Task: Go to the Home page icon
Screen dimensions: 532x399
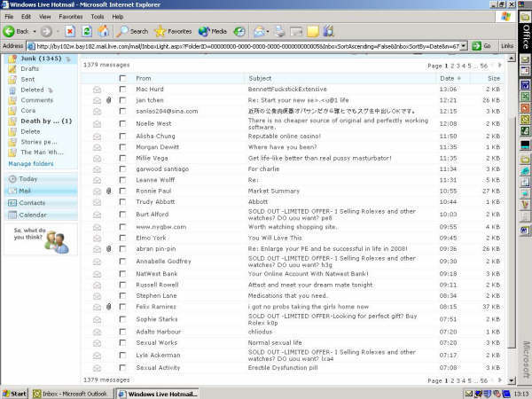Action: [104, 31]
